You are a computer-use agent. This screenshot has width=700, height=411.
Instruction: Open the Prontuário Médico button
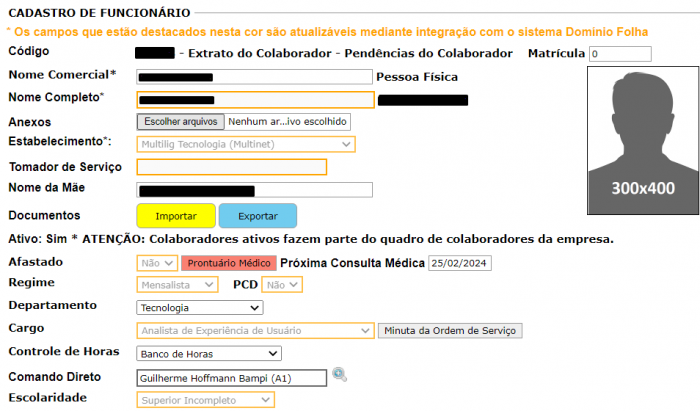point(228,263)
